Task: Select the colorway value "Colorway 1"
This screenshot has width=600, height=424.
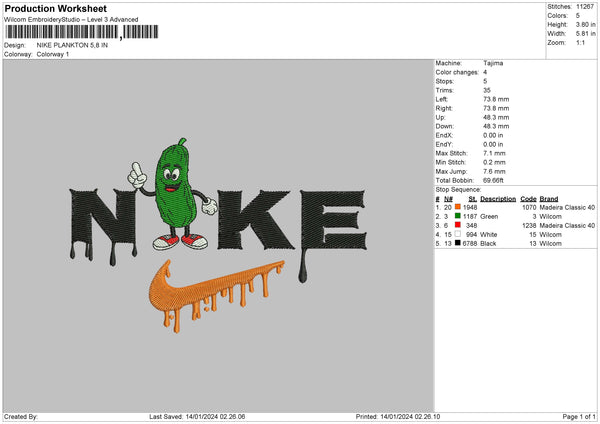Action: click(53, 54)
